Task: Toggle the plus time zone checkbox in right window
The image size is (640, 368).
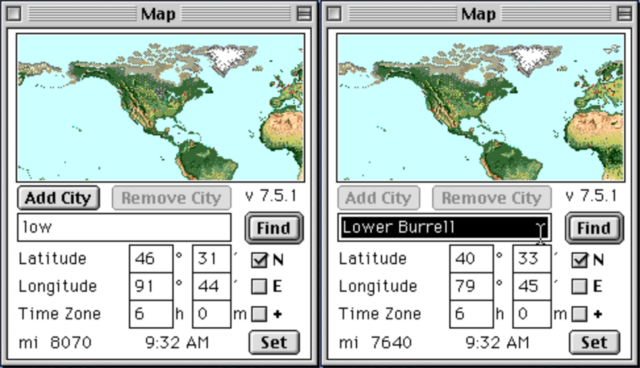Action: (580, 314)
